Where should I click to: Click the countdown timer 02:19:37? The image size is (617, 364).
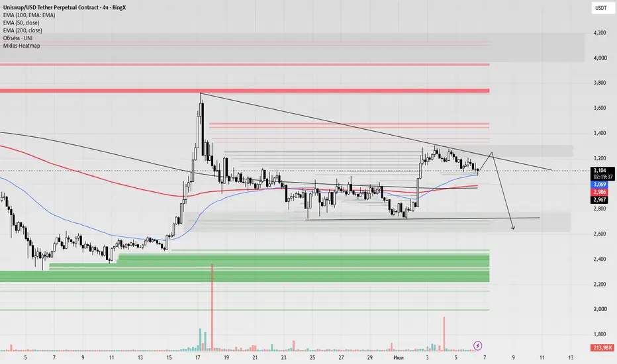(x=603, y=177)
